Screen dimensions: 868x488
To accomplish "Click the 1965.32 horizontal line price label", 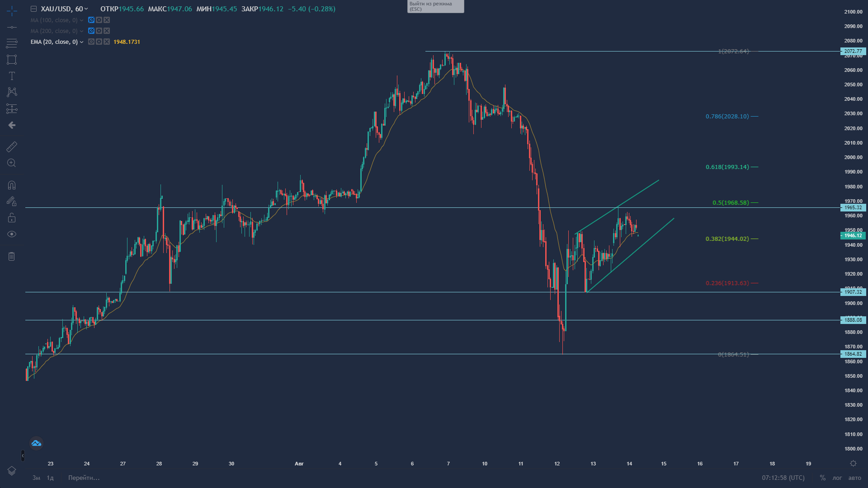I will [853, 208].
